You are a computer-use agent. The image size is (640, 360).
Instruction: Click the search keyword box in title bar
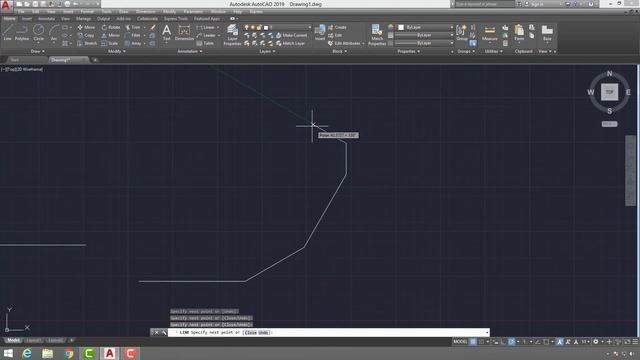tap(484, 4)
